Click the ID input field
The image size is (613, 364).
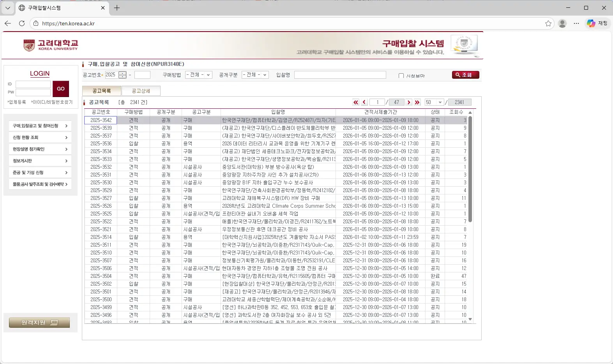(x=33, y=84)
